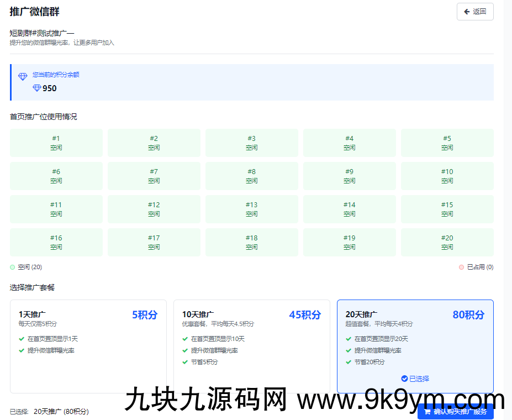Click the blue selected checkmark icon

pos(404,379)
